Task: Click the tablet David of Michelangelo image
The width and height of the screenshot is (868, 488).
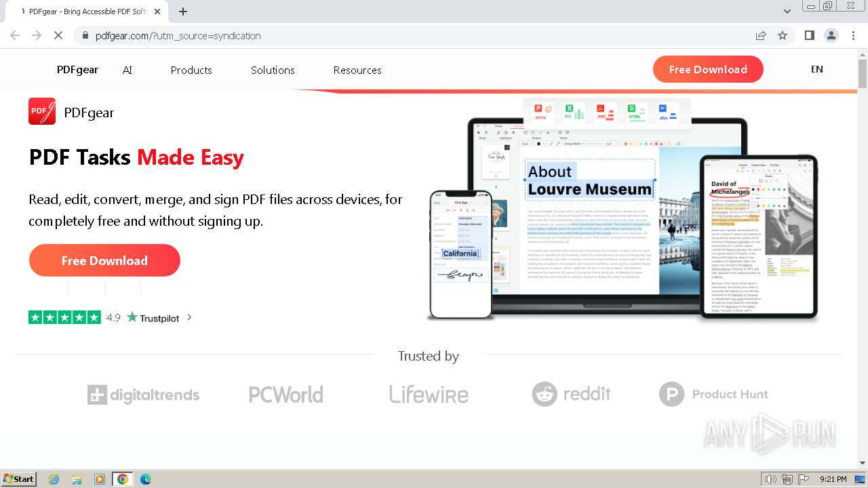Action: click(x=759, y=237)
